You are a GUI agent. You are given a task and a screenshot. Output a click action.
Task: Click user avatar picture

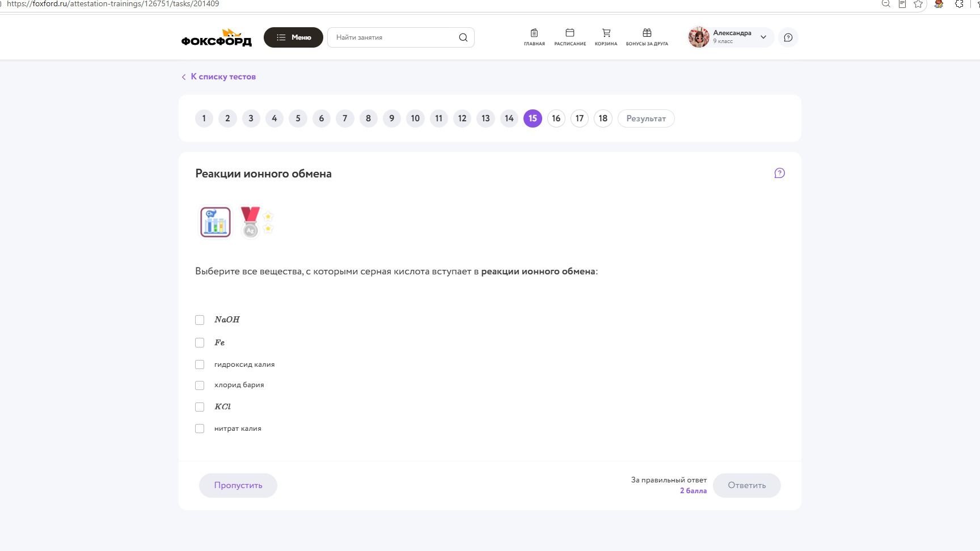(699, 37)
